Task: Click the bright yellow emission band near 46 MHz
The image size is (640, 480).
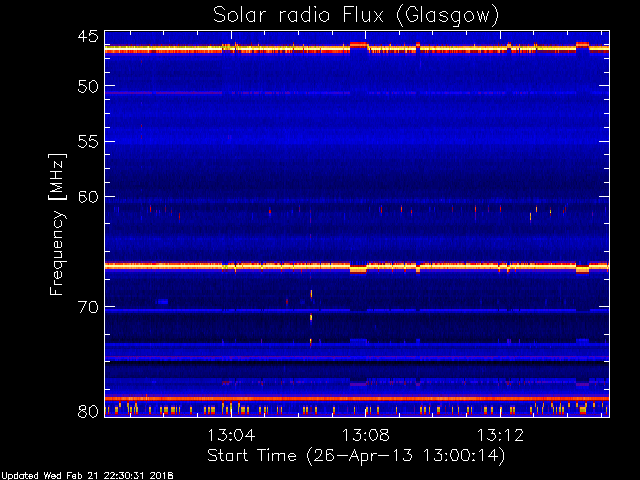Action: tap(357, 49)
